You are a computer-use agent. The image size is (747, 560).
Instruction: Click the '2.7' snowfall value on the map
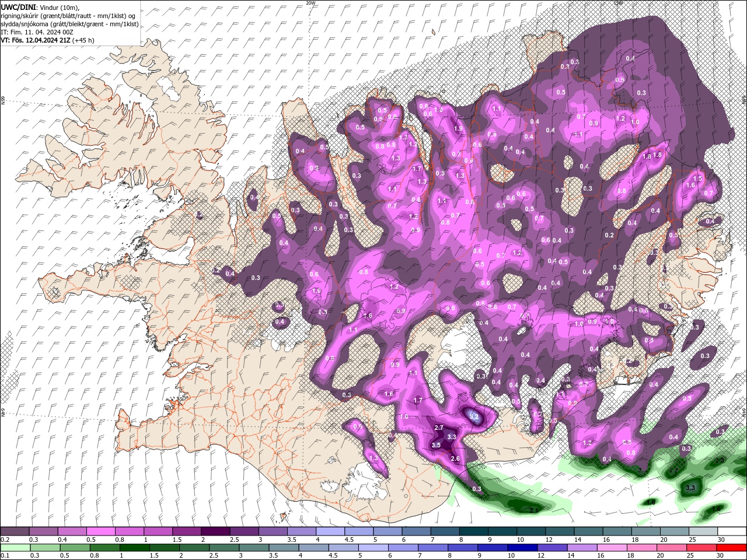(439, 428)
